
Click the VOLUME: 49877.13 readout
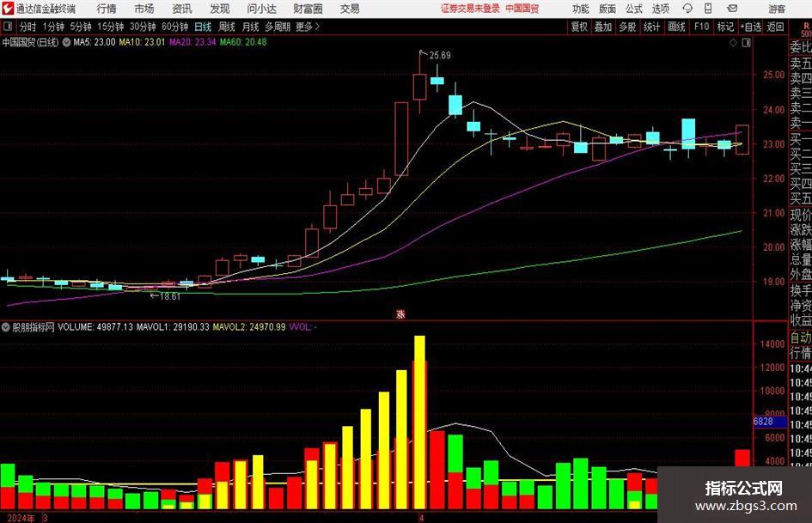point(95,327)
